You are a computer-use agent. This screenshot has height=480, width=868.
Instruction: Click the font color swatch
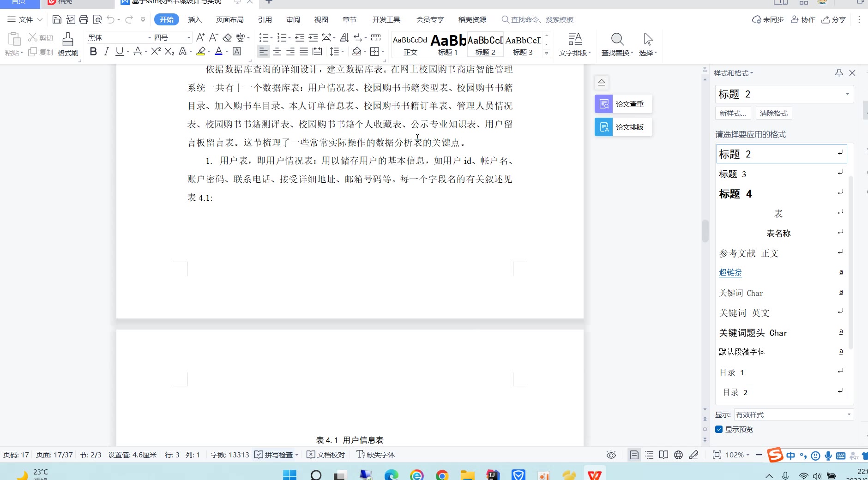coord(219,52)
